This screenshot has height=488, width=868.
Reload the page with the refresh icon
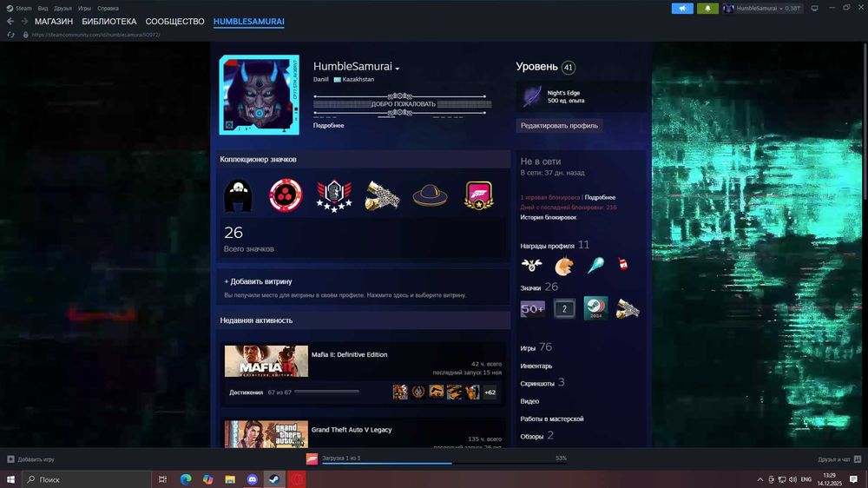tap(10, 35)
